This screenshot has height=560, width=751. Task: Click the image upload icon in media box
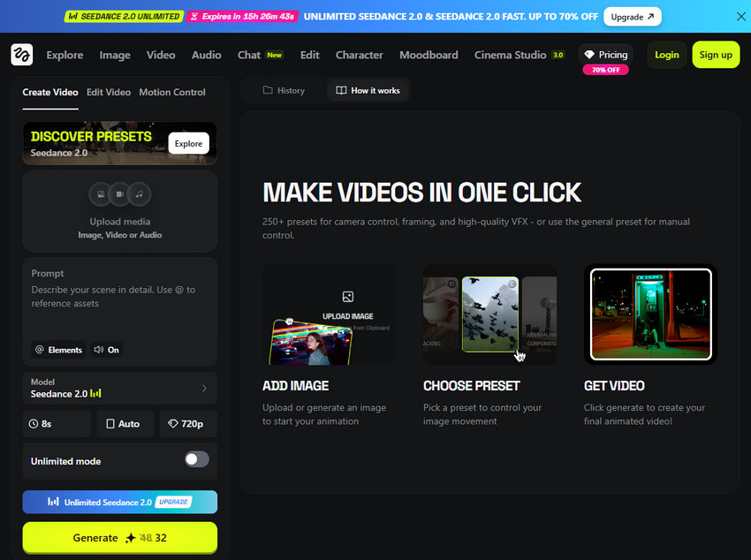coord(101,193)
